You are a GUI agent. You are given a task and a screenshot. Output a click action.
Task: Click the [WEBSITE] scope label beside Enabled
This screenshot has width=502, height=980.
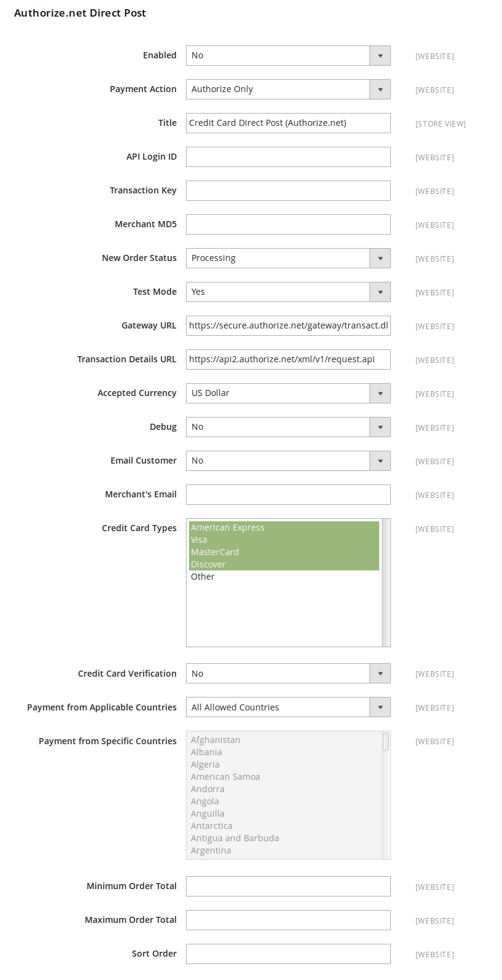(x=434, y=56)
